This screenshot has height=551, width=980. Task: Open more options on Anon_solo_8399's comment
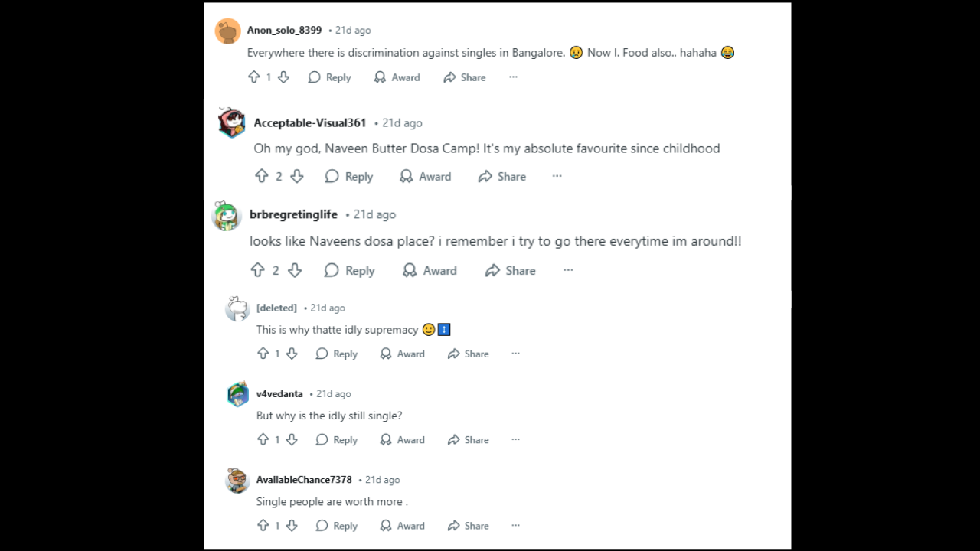click(x=513, y=77)
